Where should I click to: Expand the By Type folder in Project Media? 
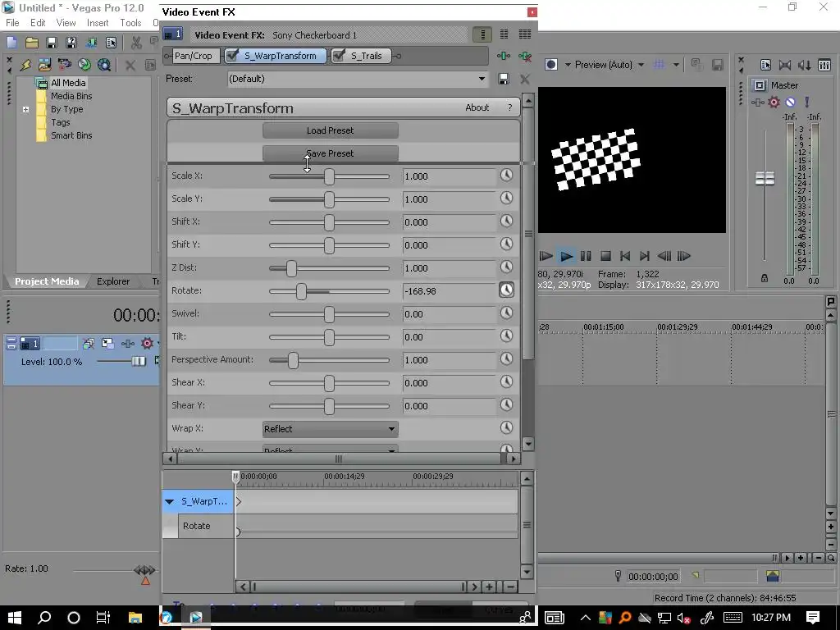(25, 109)
